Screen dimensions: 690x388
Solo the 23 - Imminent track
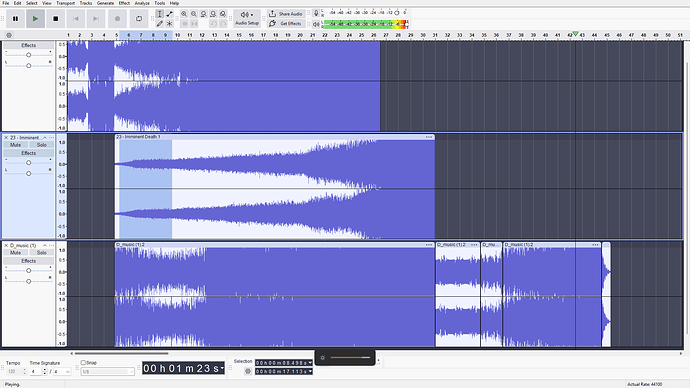[x=42, y=145]
